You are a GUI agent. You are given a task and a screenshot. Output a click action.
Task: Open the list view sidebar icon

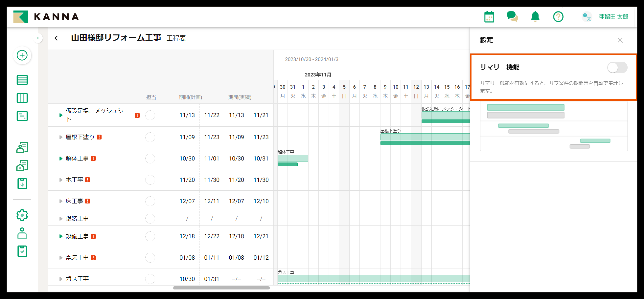22,80
